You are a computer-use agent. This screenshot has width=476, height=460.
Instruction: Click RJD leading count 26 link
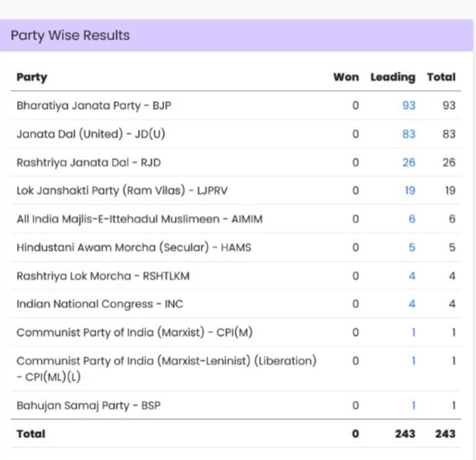[x=408, y=163]
